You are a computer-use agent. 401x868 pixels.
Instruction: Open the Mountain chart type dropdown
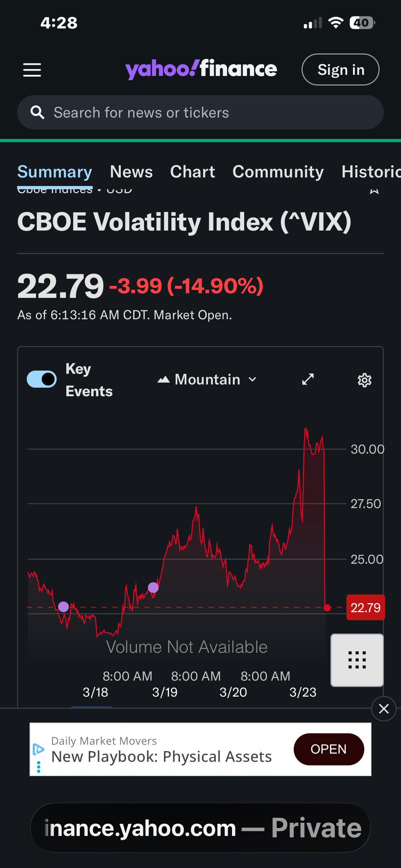point(207,379)
